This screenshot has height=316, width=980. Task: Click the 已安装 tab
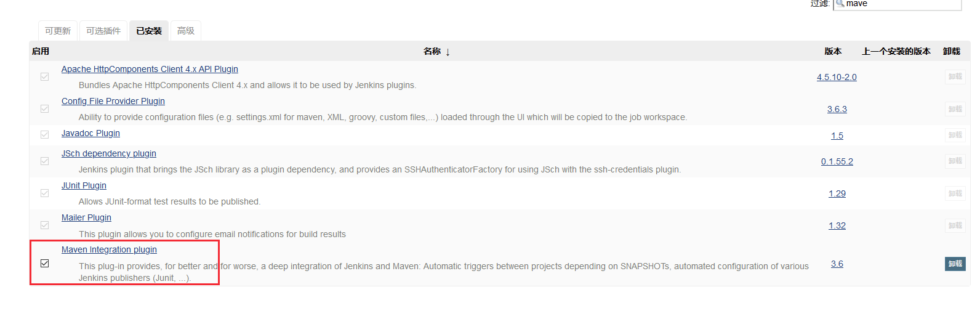tap(149, 31)
